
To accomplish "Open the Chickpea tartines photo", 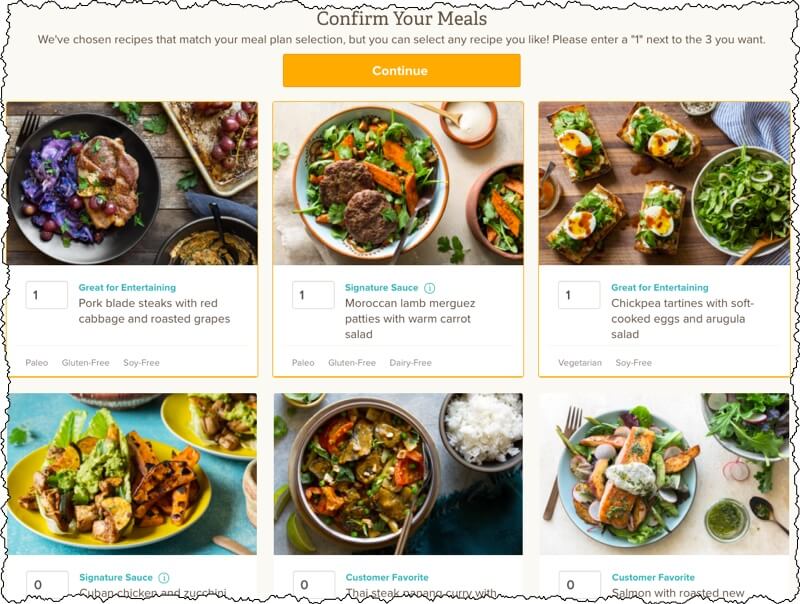I will coord(664,183).
